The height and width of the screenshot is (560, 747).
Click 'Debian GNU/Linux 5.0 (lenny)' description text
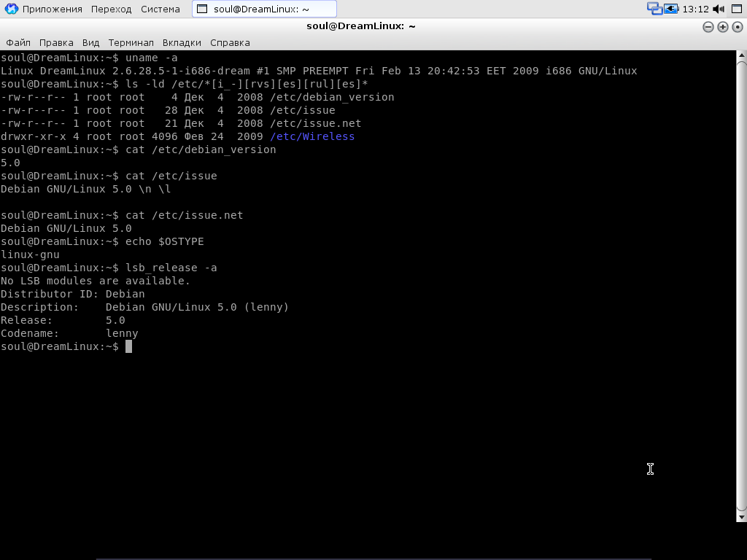(x=197, y=307)
